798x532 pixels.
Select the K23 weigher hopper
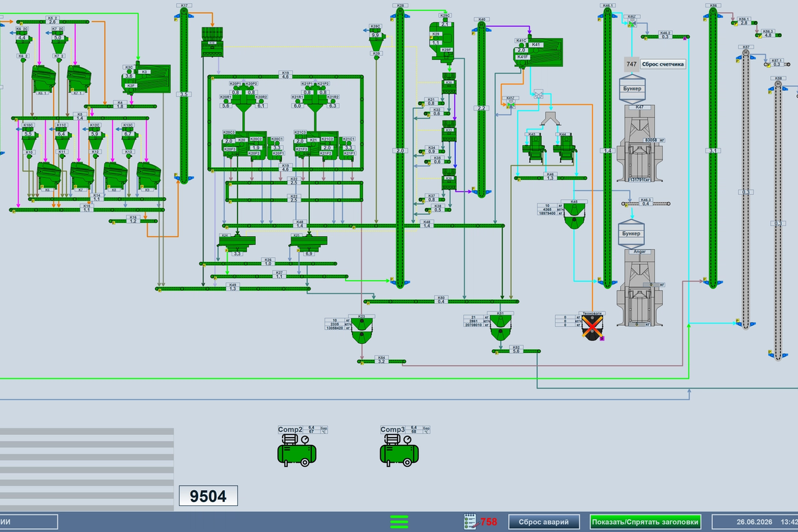pos(362,329)
